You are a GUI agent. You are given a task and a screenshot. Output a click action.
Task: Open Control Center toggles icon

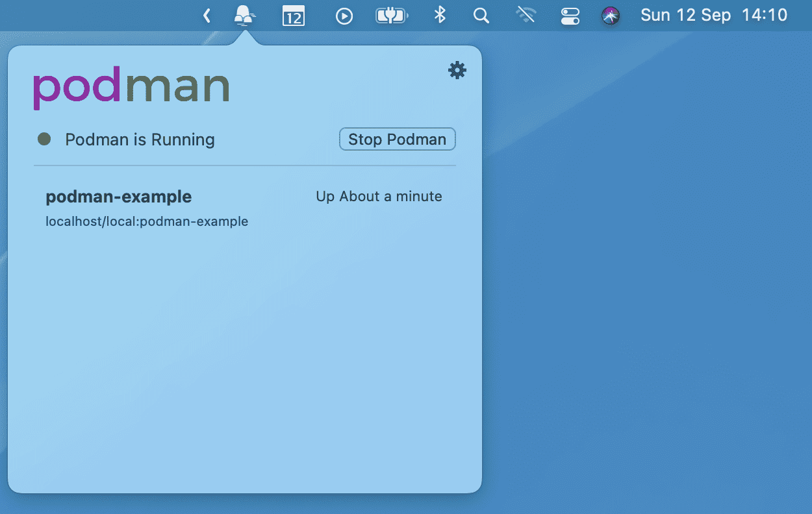(570, 16)
